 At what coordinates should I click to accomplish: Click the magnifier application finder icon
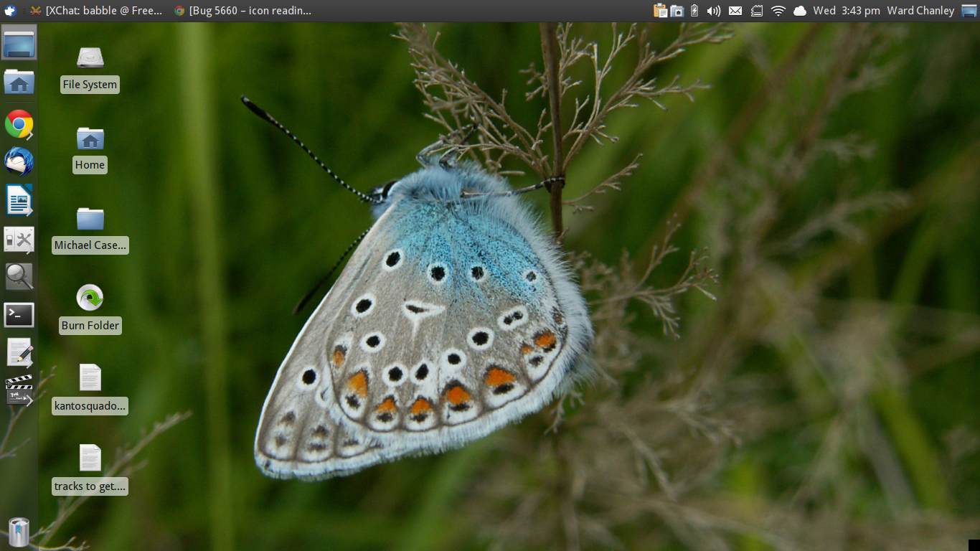click(19, 277)
